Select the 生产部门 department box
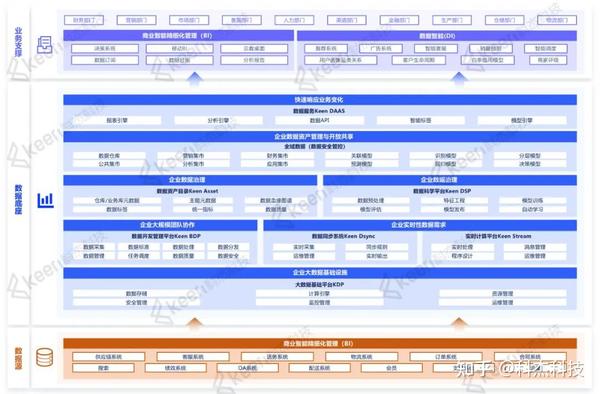 tap(452, 20)
